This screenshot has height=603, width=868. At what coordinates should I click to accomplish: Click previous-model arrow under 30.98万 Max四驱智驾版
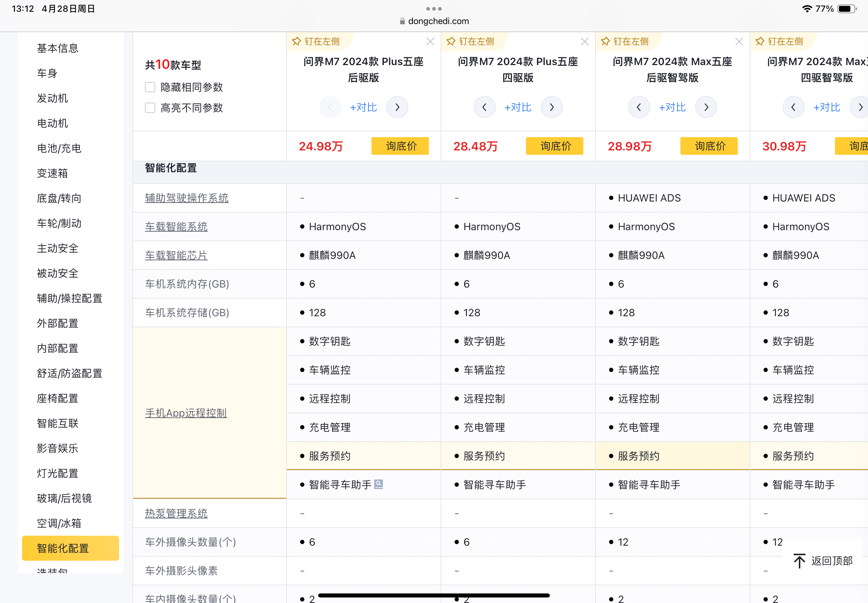(794, 107)
